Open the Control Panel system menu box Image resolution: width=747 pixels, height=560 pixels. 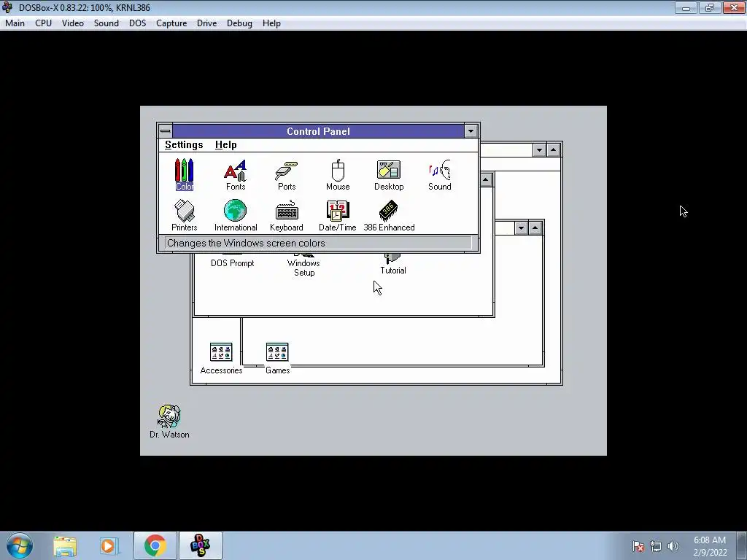166,131
